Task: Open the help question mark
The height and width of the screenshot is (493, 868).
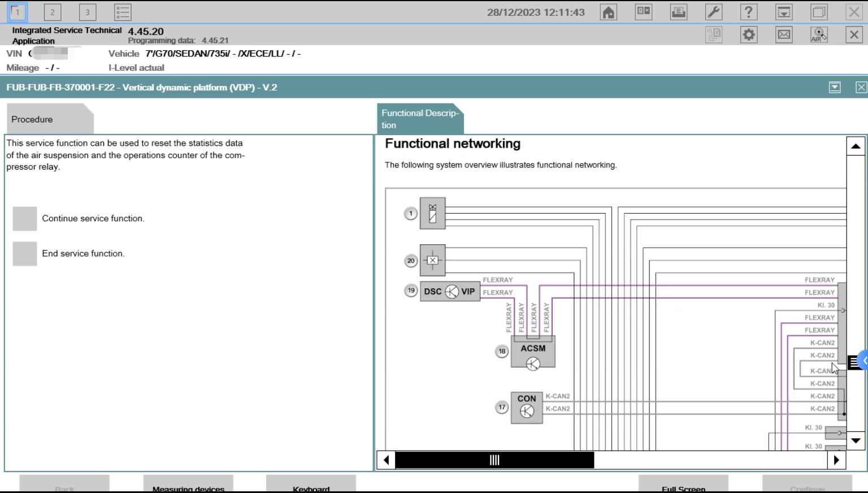Action: click(x=749, y=12)
